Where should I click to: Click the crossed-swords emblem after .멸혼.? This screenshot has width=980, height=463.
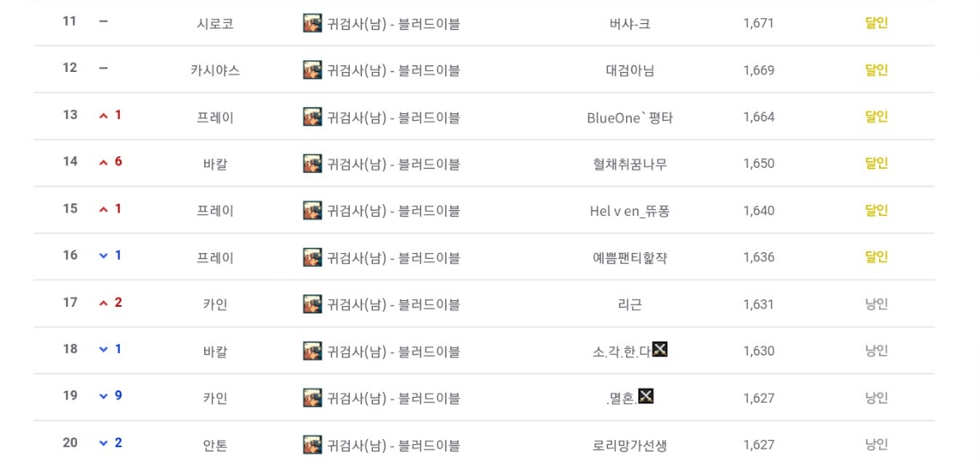tap(646, 396)
